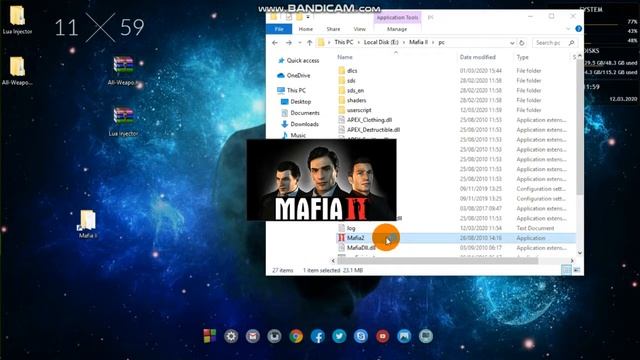Open Facebook from the dock
This screenshot has height=360, width=640.
pos(318,336)
